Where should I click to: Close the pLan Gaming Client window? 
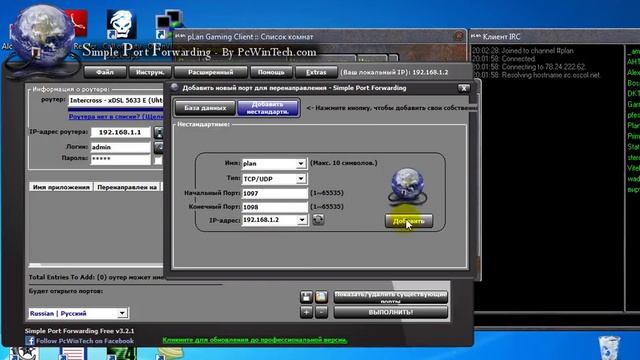click(458, 36)
